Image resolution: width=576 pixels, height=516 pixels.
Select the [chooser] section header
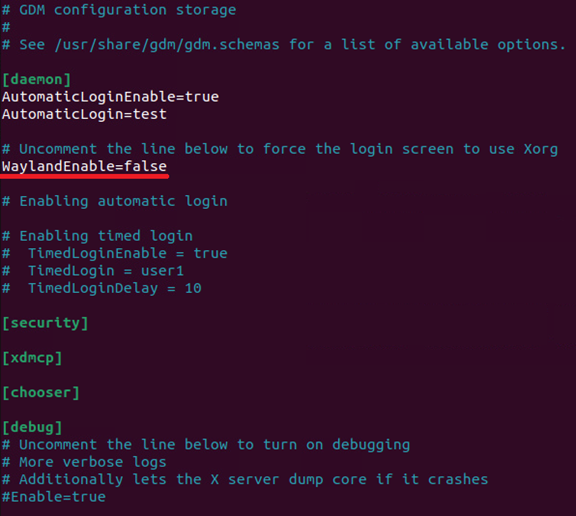(x=41, y=393)
